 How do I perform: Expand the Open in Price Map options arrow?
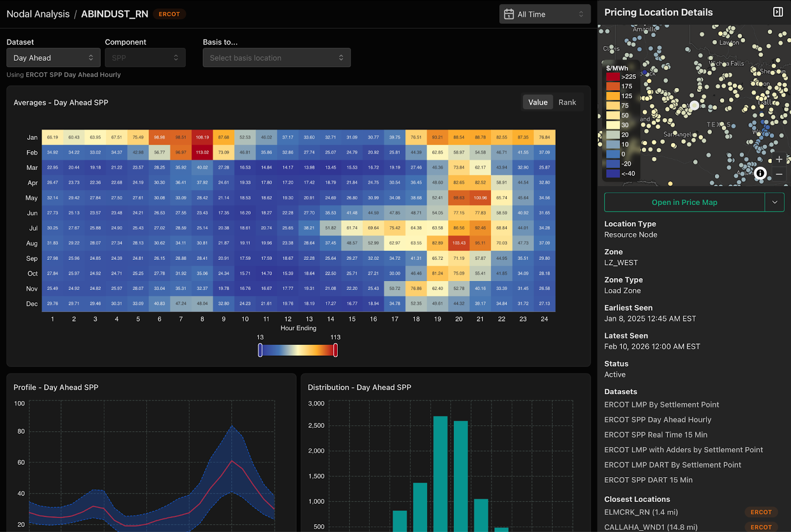(775, 203)
